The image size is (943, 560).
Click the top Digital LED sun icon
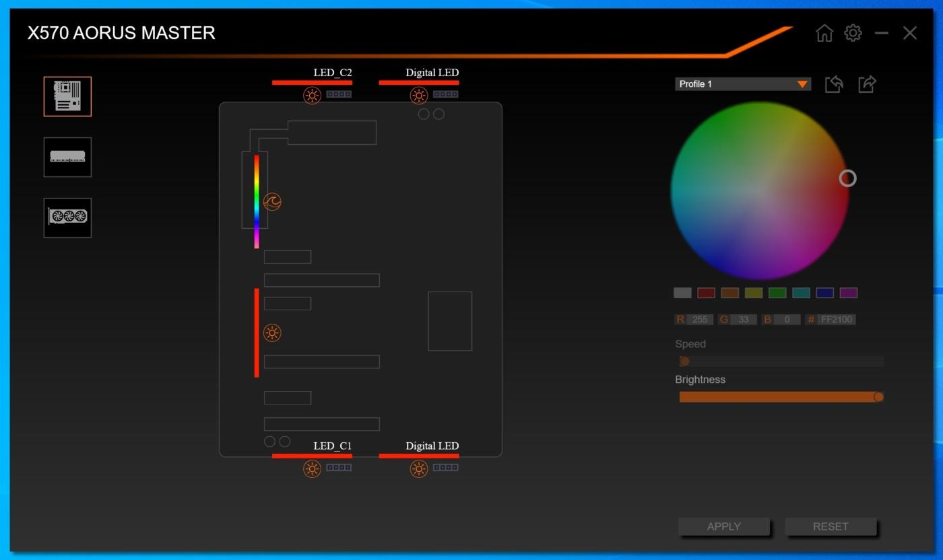point(418,95)
